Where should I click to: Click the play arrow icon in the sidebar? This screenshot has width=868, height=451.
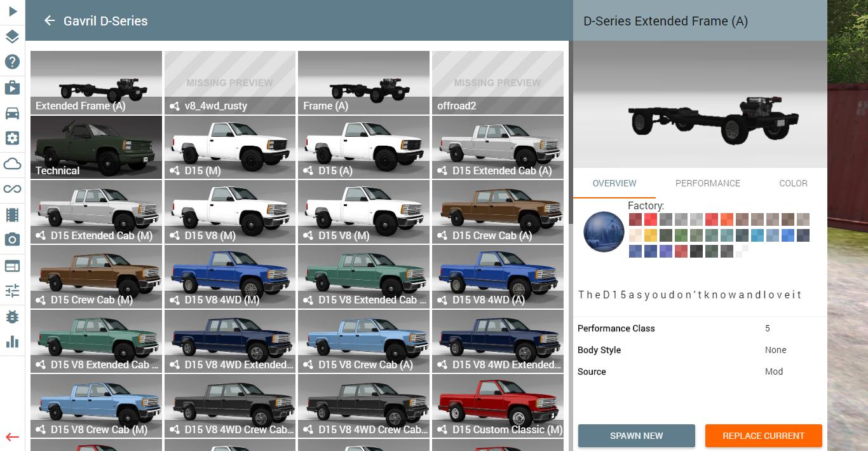point(12,11)
